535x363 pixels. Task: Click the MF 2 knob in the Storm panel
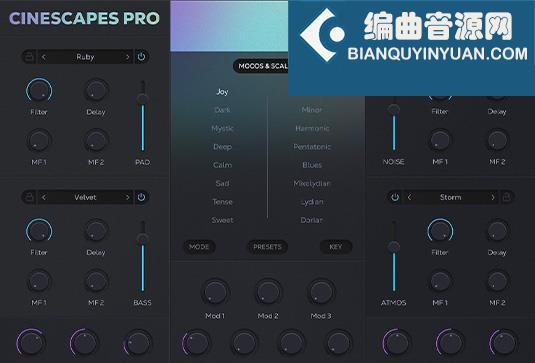click(497, 281)
